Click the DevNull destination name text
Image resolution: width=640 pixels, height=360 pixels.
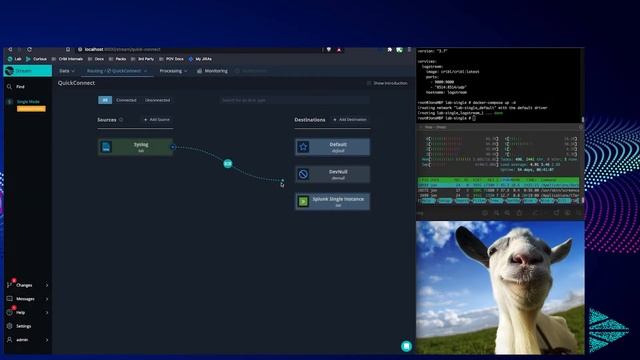pos(338,172)
